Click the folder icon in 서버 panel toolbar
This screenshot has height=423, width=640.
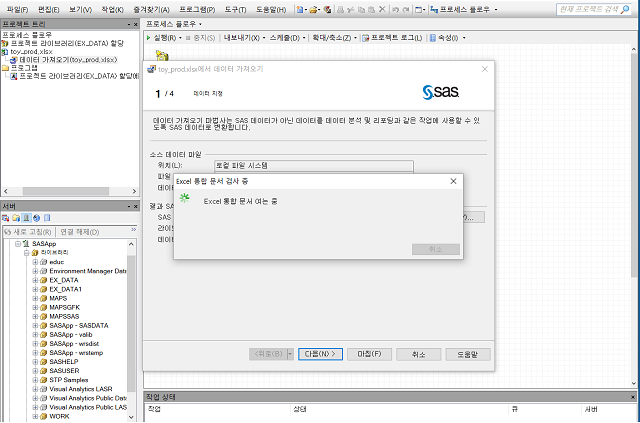coord(16,218)
